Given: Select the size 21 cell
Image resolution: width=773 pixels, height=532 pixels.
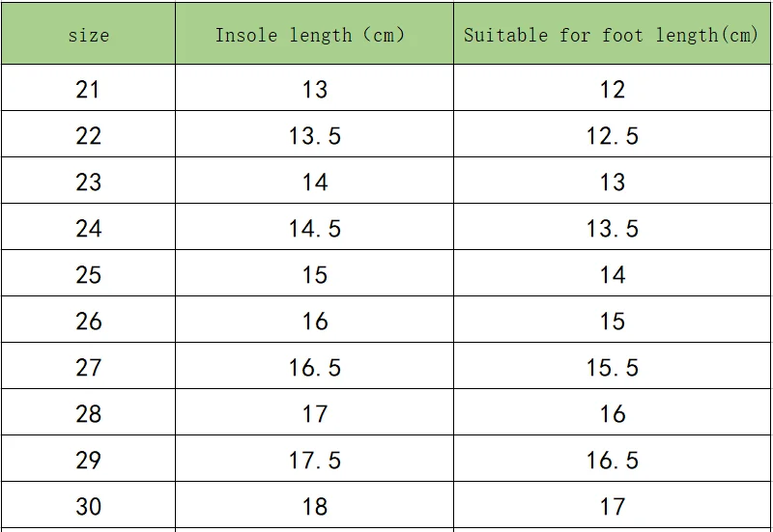Looking at the screenshot, I should 88,90.
